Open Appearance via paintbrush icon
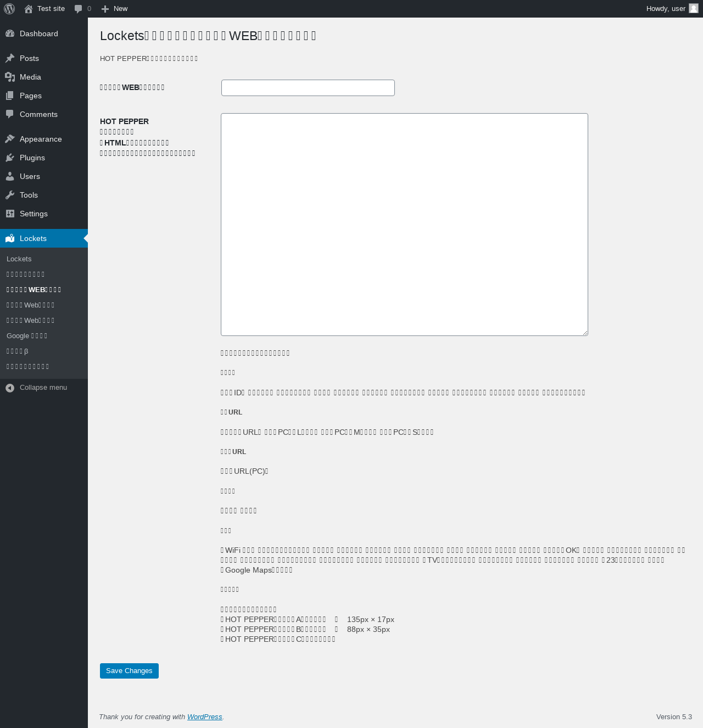This screenshot has width=703, height=728. click(10, 139)
